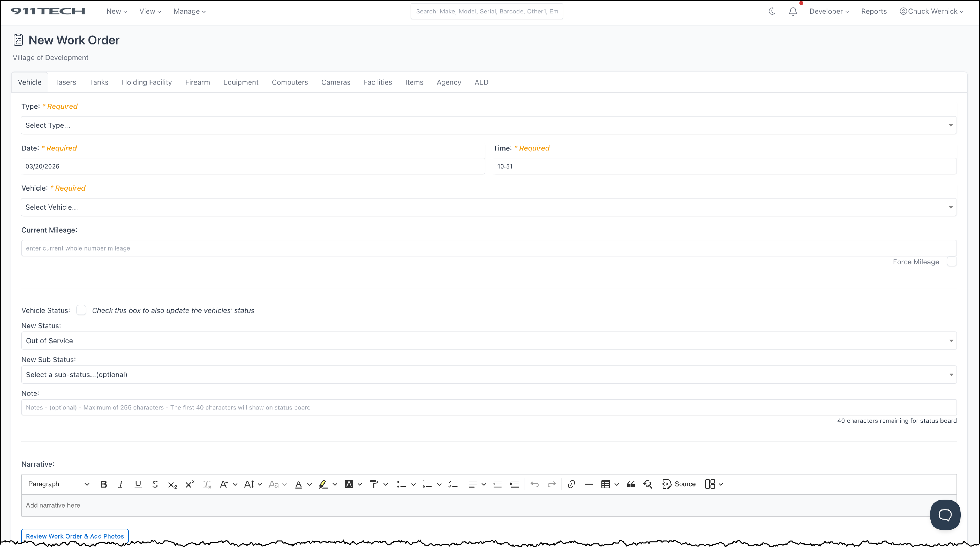Open the New Sub Status dropdown
The width and height of the screenshot is (980, 547).
488,375
